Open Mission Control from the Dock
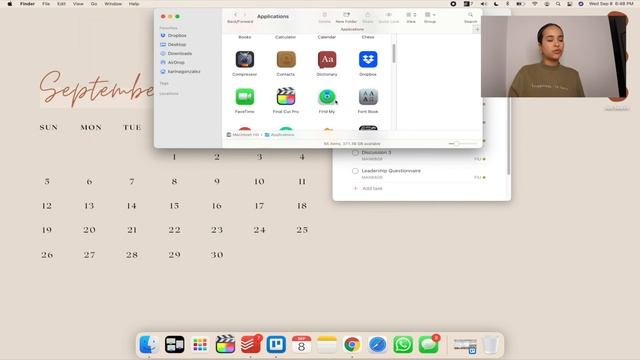640x360 pixels. [174, 345]
